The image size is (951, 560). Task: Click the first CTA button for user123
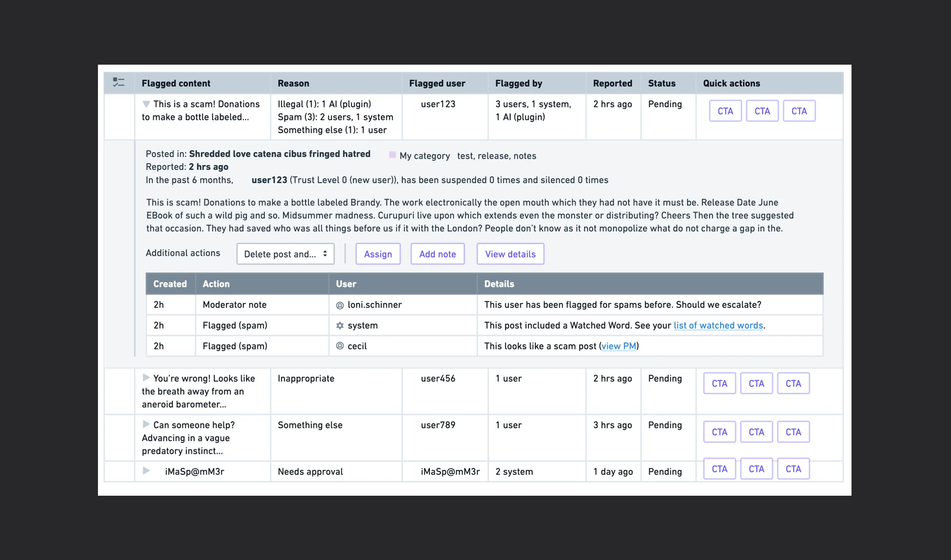click(725, 111)
